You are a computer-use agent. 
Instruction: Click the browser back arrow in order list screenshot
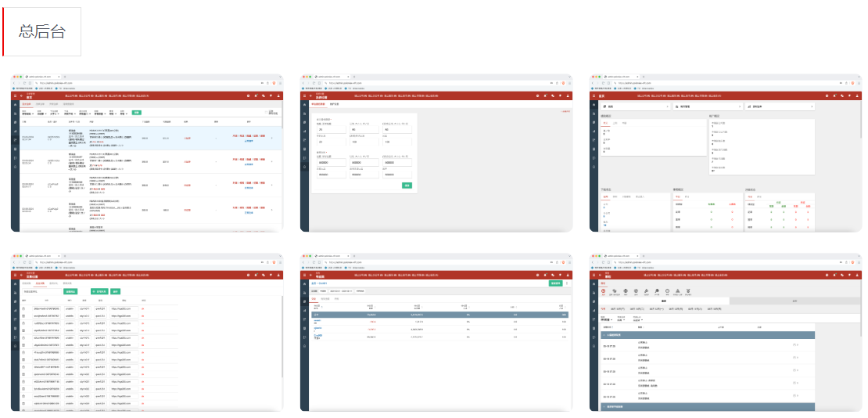[x=16, y=83]
